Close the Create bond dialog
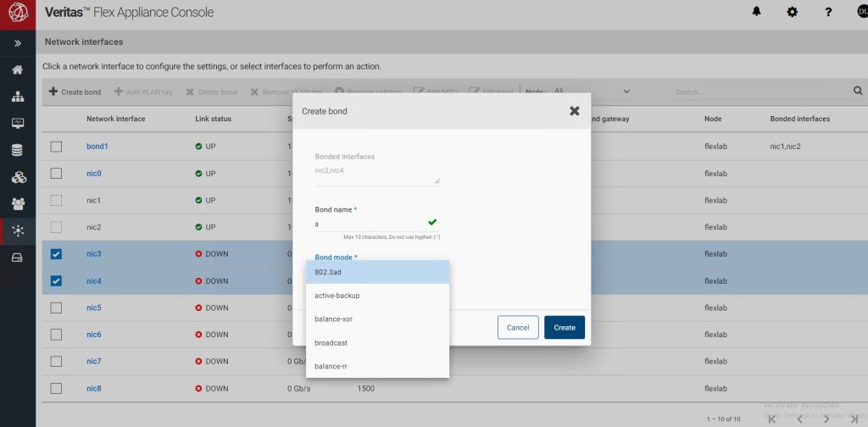The image size is (868, 427). click(x=574, y=111)
